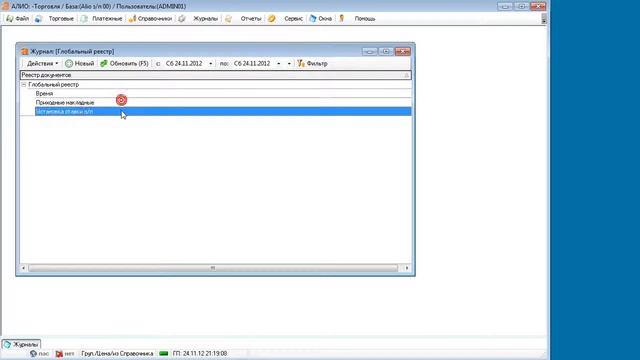Open the Фильтр filter button
Screen dimensions: 640x360
(x=313, y=64)
